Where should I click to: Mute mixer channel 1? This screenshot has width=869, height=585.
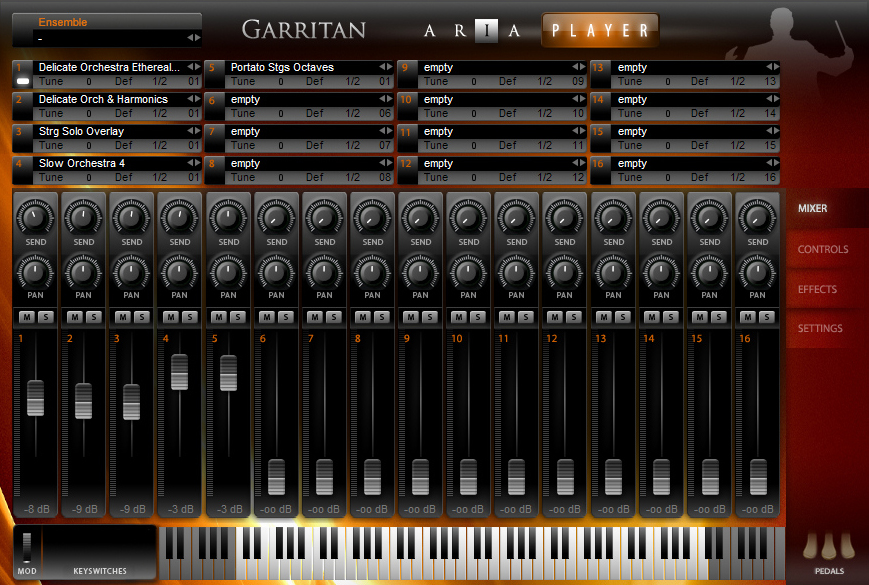[27, 317]
